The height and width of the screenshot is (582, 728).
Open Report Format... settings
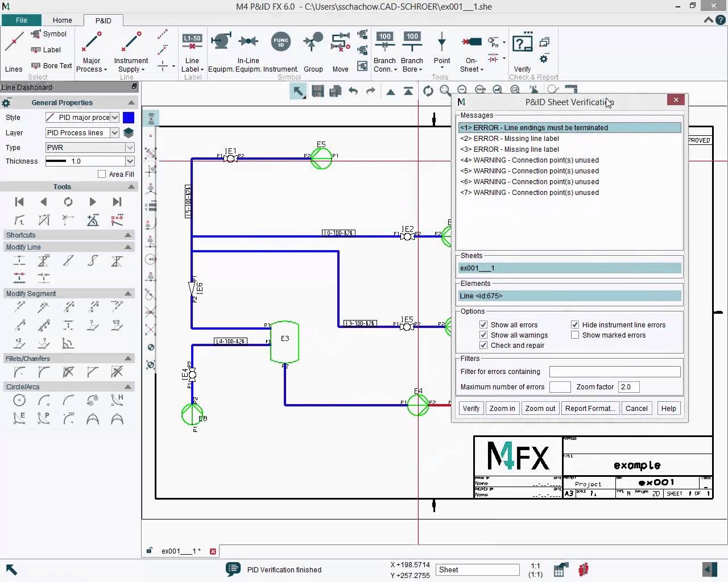[590, 409]
